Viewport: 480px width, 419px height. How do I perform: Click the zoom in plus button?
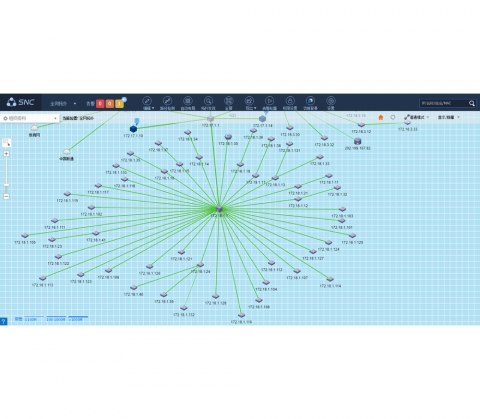click(6, 154)
